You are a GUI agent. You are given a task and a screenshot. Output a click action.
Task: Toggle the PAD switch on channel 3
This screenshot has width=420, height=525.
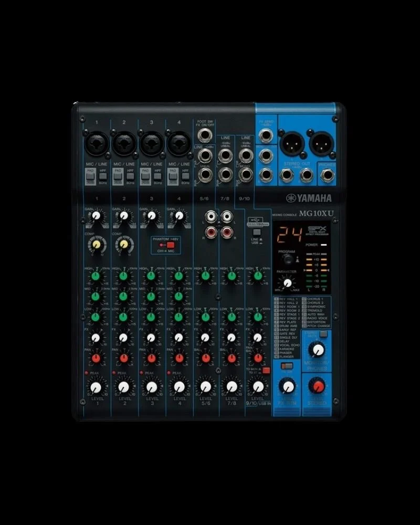click(145, 176)
